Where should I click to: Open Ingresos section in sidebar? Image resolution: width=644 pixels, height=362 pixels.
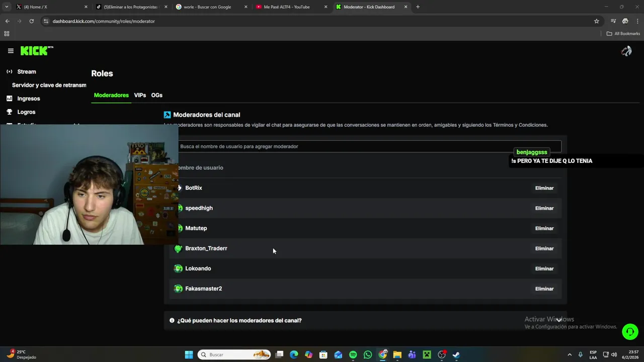pyautogui.click(x=29, y=99)
